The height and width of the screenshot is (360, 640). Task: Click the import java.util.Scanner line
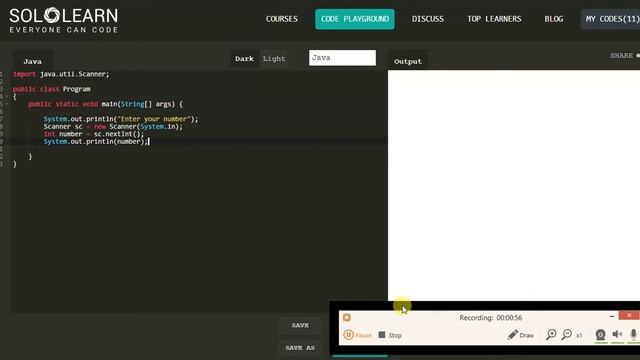coord(61,74)
